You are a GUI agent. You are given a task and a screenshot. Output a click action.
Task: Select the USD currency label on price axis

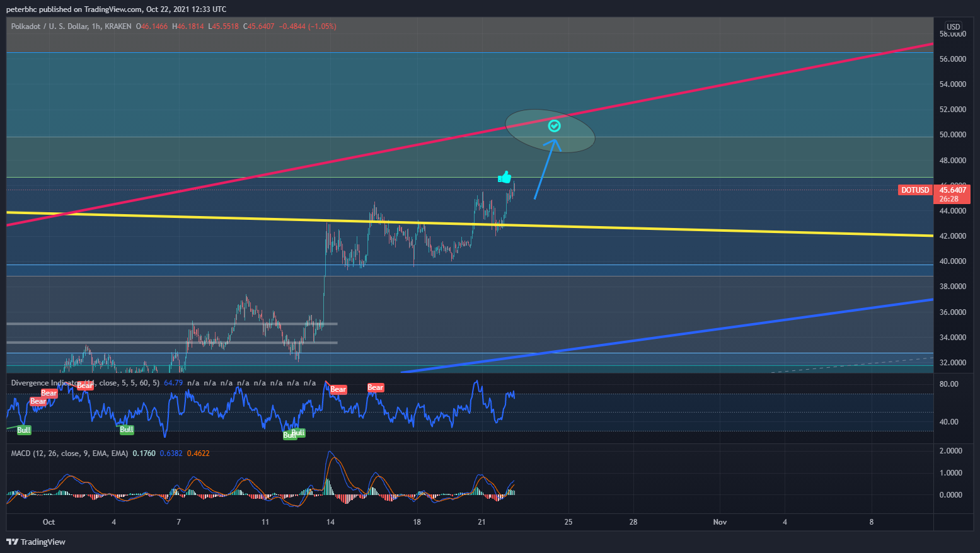[x=953, y=26]
